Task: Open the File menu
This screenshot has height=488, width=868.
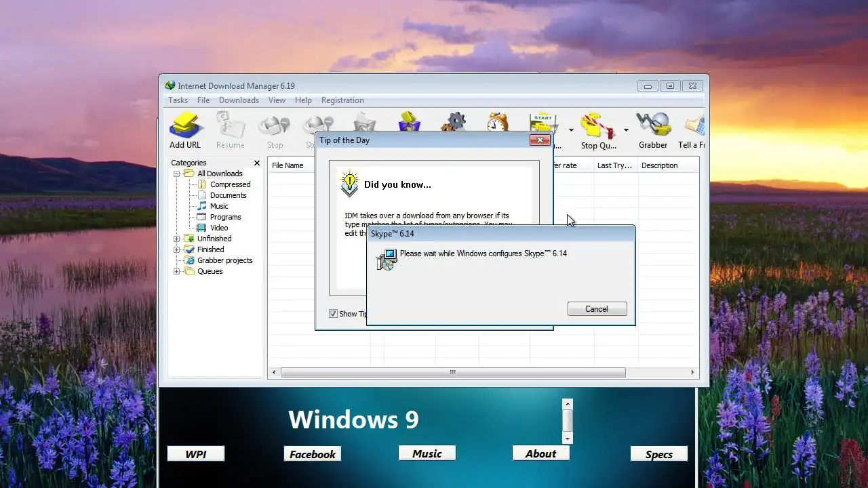Action: point(203,100)
